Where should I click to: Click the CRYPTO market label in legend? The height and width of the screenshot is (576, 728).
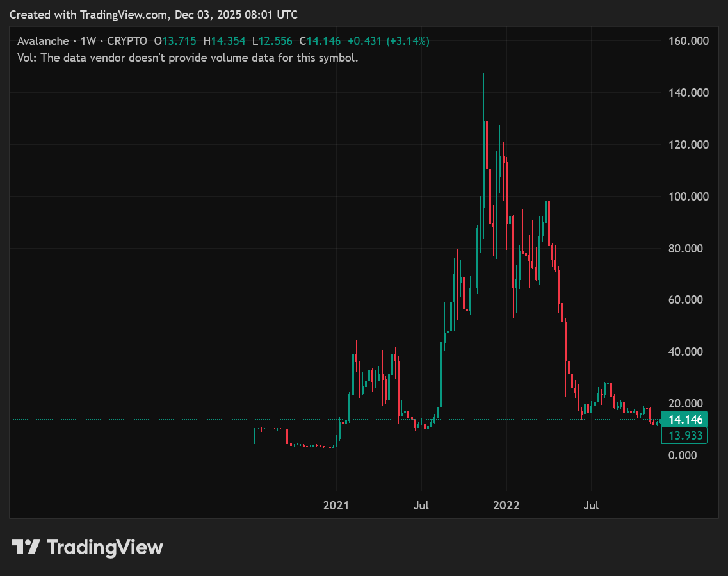tap(126, 40)
